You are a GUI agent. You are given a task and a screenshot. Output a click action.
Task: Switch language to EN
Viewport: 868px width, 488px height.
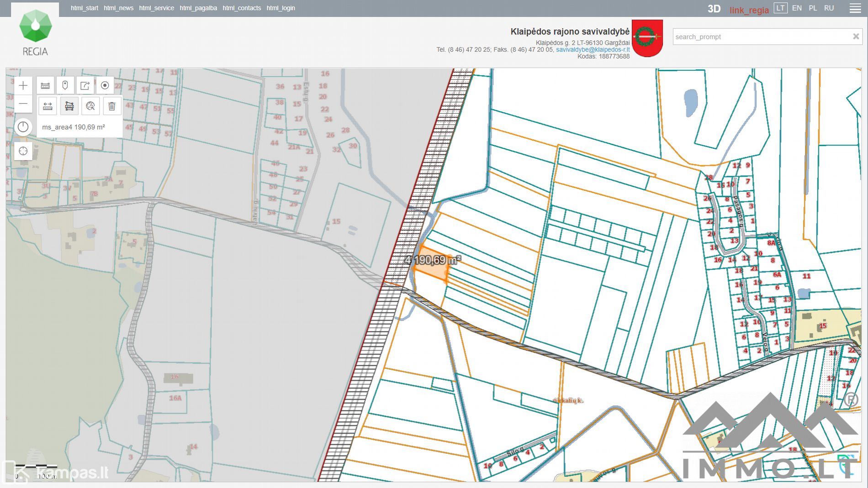pyautogui.click(x=797, y=8)
